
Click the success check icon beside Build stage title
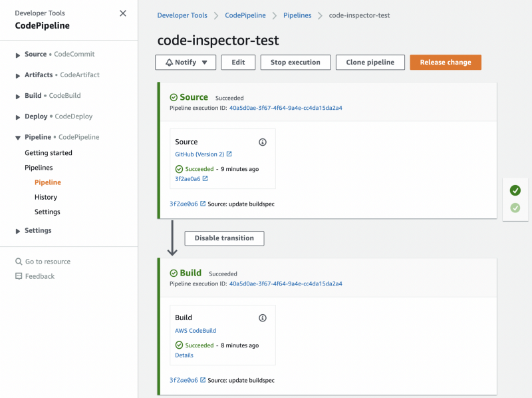(x=174, y=274)
